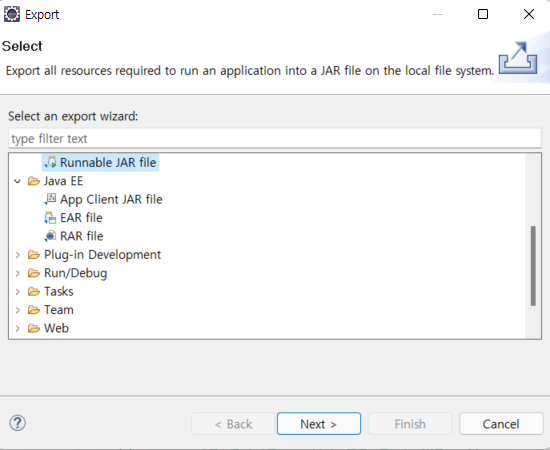This screenshot has height=450, width=550.
Task: Select the Run/Debug label
Action: tap(75, 273)
